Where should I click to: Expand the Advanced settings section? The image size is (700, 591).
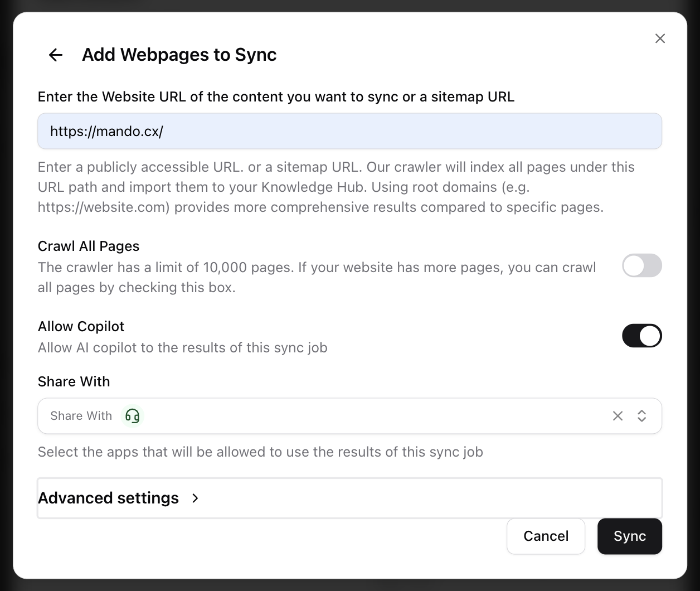(x=109, y=498)
